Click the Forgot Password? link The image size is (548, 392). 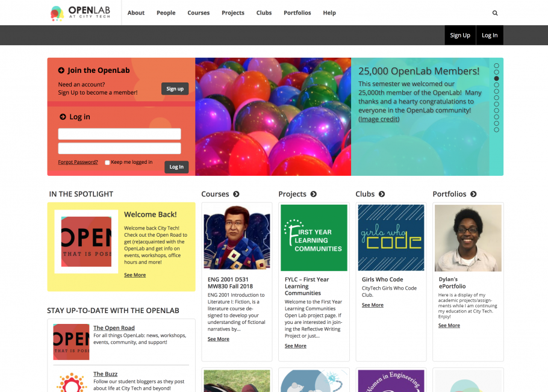click(78, 162)
